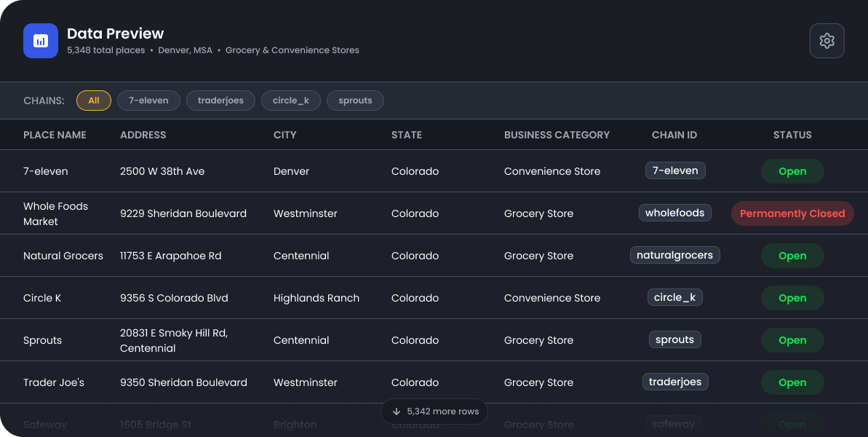Filter chains by 7-eleven chip

coord(148,101)
